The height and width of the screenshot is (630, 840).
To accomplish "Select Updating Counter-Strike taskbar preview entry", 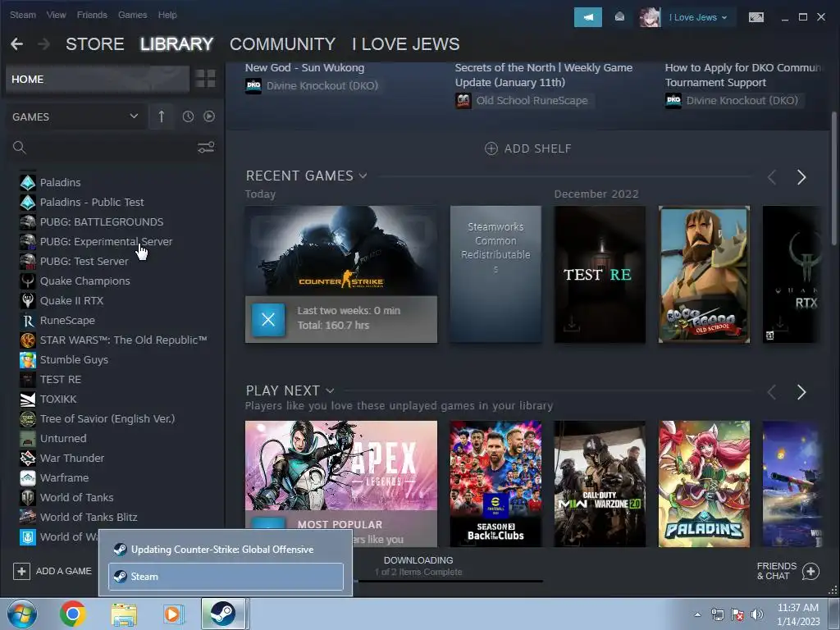I will 226,550.
